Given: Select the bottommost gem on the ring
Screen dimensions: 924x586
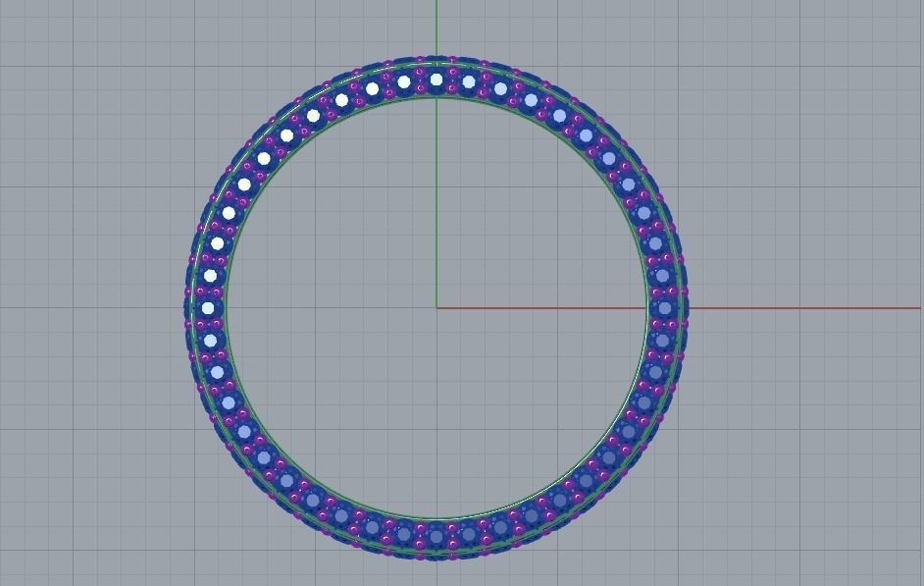Looking at the screenshot, I should 436,537.
